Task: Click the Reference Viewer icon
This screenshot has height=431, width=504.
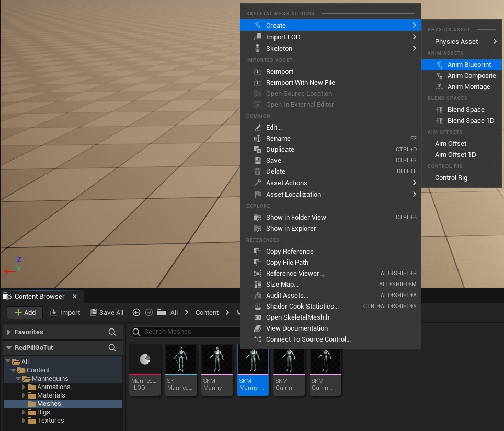Action: pyautogui.click(x=257, y=274)
